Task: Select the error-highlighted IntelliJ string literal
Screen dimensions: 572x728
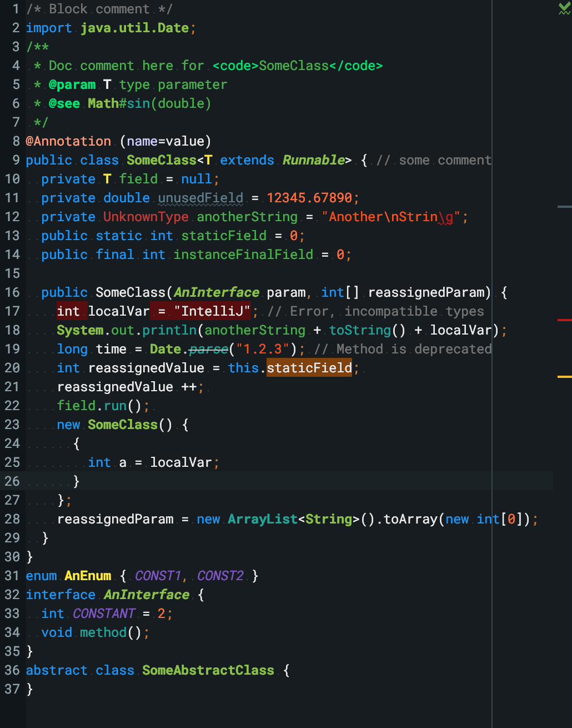Action: pyautogui.click(x=213, y=311)
